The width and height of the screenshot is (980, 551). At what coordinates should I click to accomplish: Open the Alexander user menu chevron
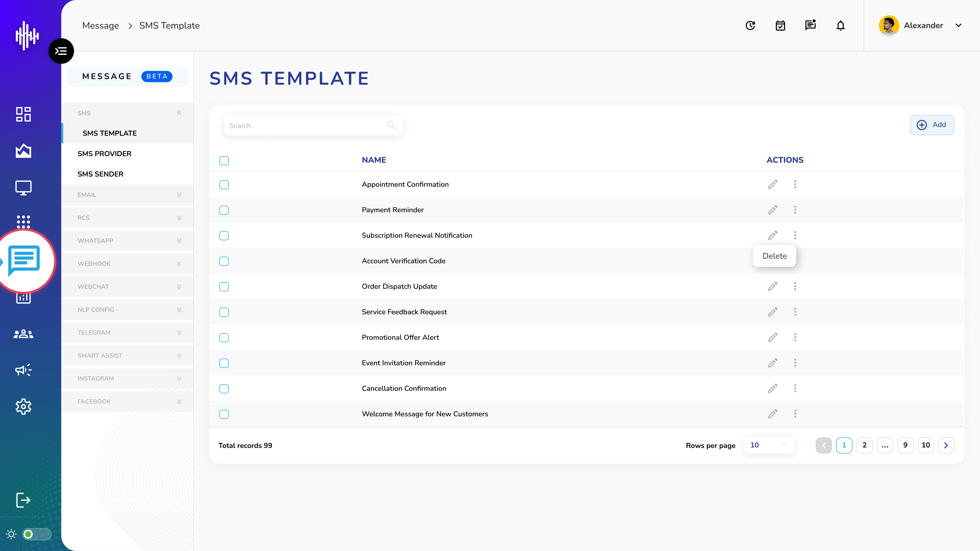click(x=958, y=26)
